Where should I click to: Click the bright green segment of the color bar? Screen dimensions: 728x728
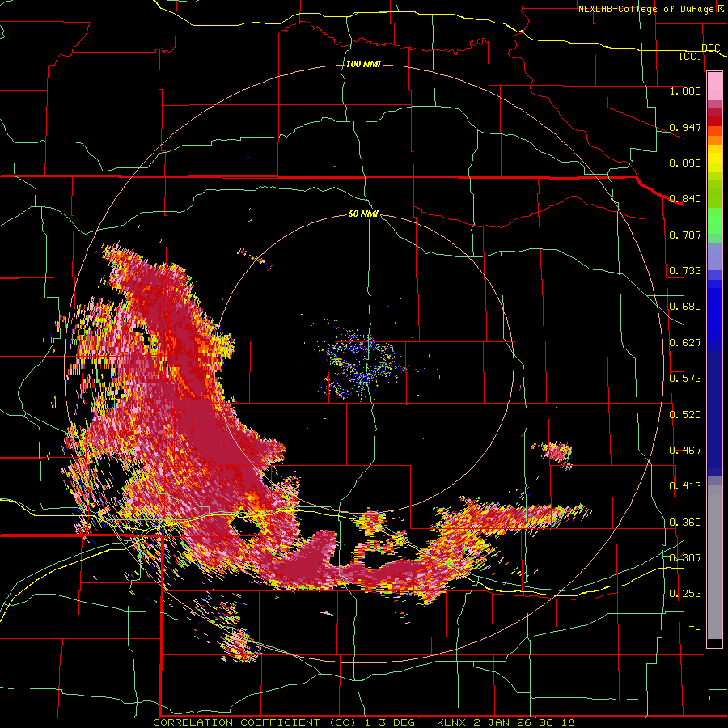pos(714,222)
